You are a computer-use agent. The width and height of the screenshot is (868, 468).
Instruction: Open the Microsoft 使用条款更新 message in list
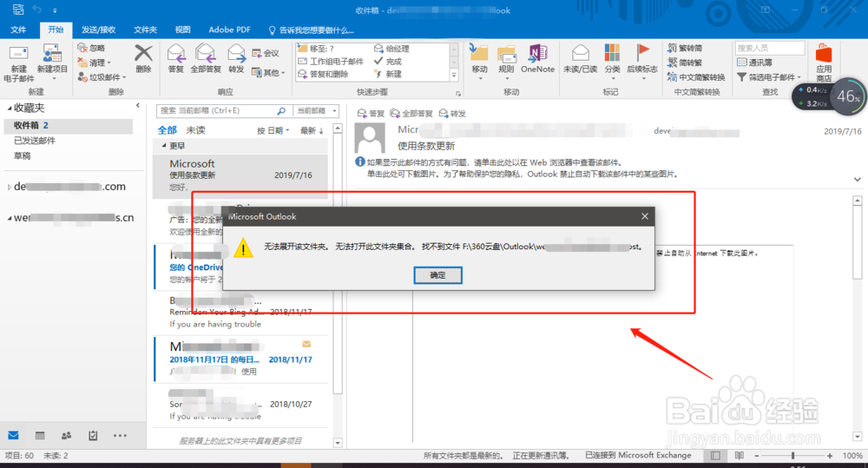tap(240, 175)
